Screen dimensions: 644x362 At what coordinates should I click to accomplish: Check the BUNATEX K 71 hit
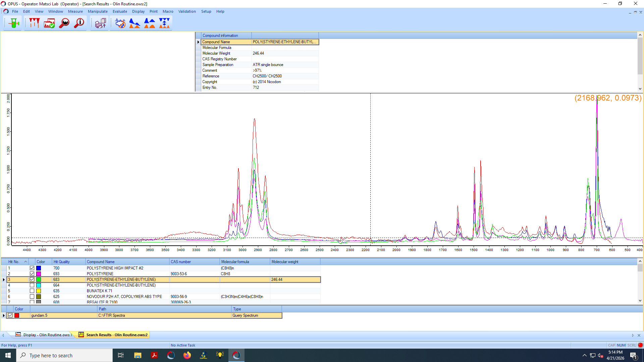click(x=32, y=291)
